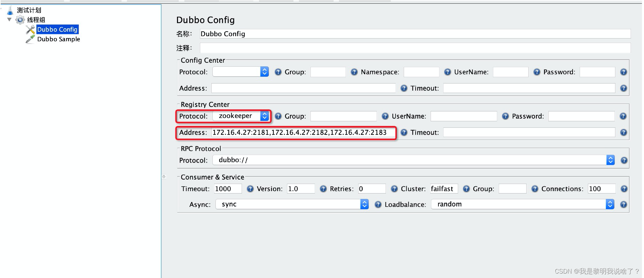The width and height of the screenshot is (644, 278).
Task: Click the Dubbo Sample pipette icon in tree
Action: 30,39
